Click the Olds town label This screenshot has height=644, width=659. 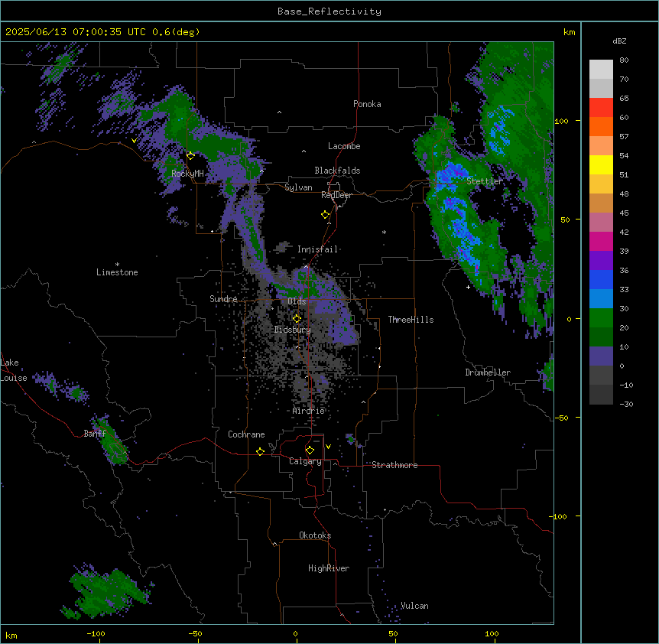[297, 301]
